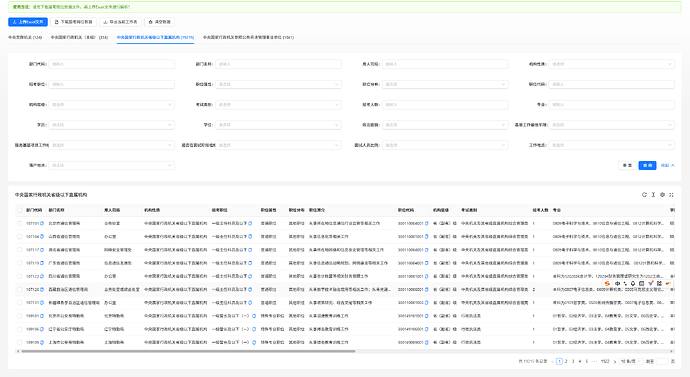Tick checkbox for 广东省通信管理局 row

click(x=19, y=263)
